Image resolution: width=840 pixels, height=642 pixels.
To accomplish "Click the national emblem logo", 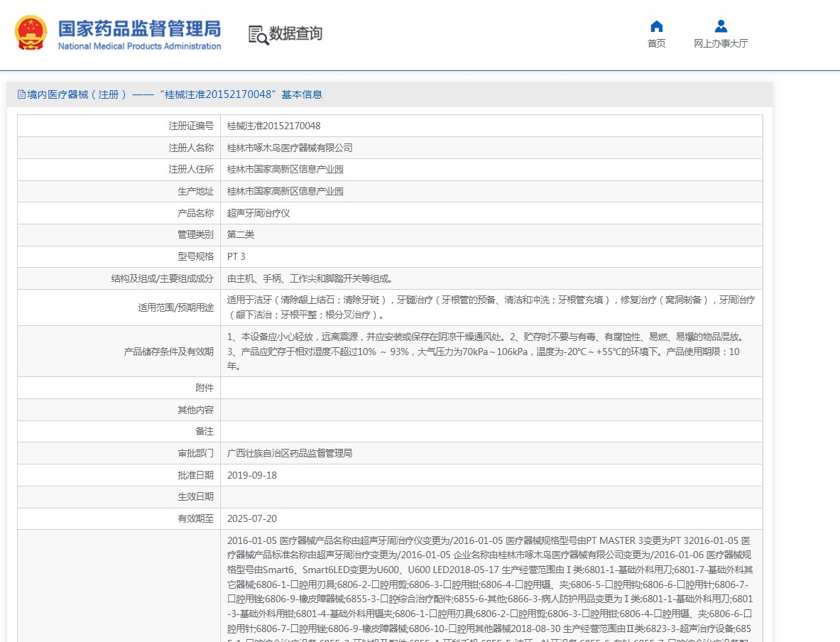I will tap(31, 33).
